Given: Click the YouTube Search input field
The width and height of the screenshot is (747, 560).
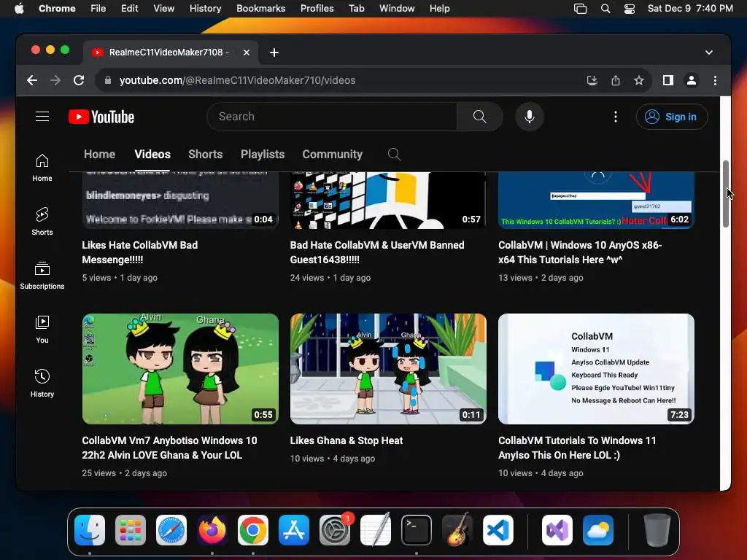Looking at the screenshot, I should (332, 117).
